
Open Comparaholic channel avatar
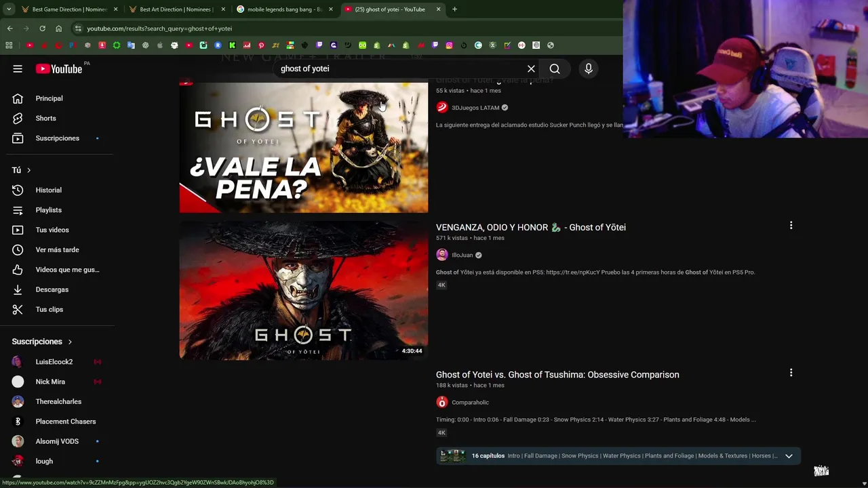[x=442, y=402]
